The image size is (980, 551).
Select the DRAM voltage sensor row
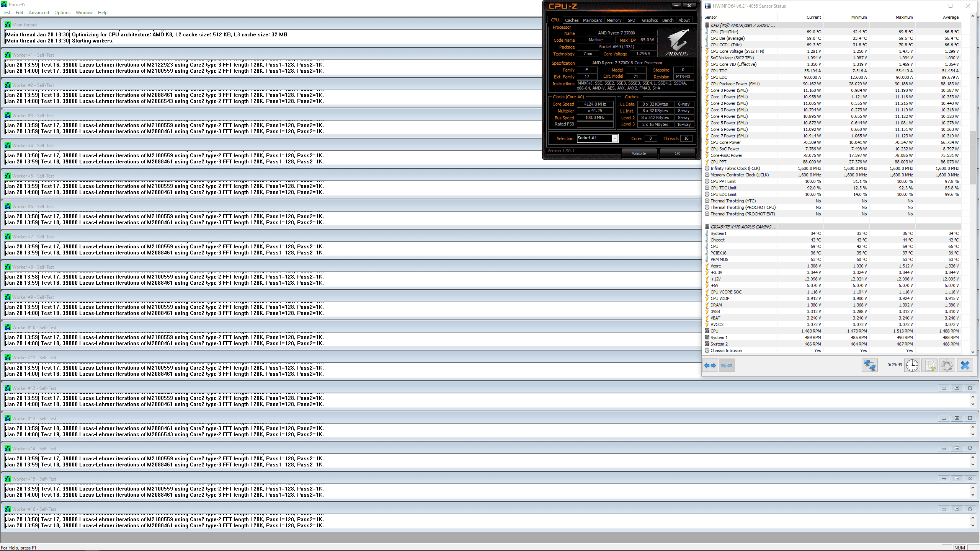click(x=833, y=305)
